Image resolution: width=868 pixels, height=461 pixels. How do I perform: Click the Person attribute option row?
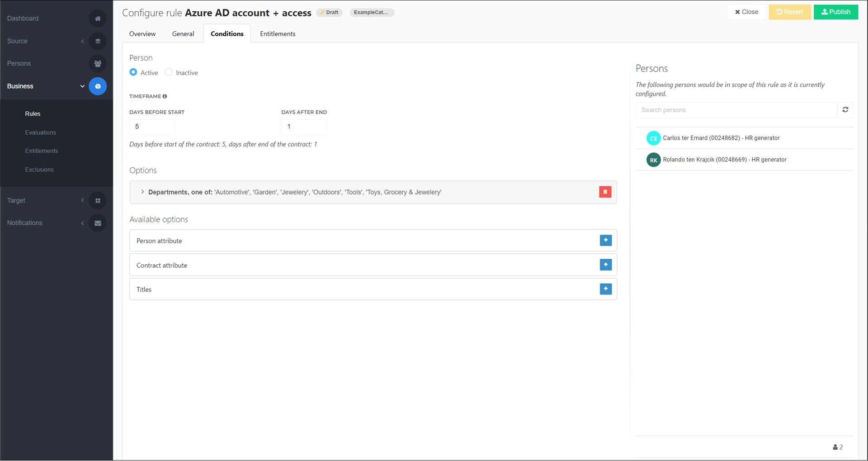pos(373,241)
